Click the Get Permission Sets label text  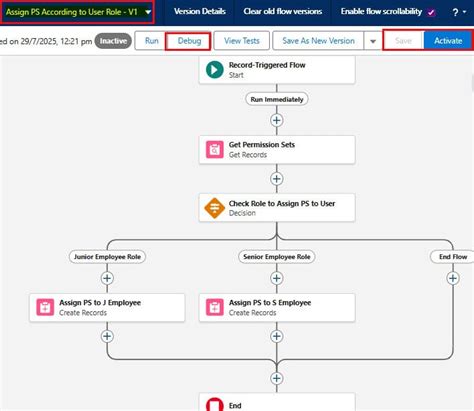click(262, 145)
